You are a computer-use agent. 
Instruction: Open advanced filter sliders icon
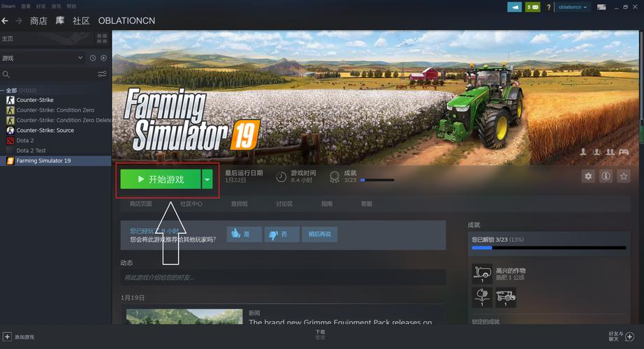tap(102, 74)
